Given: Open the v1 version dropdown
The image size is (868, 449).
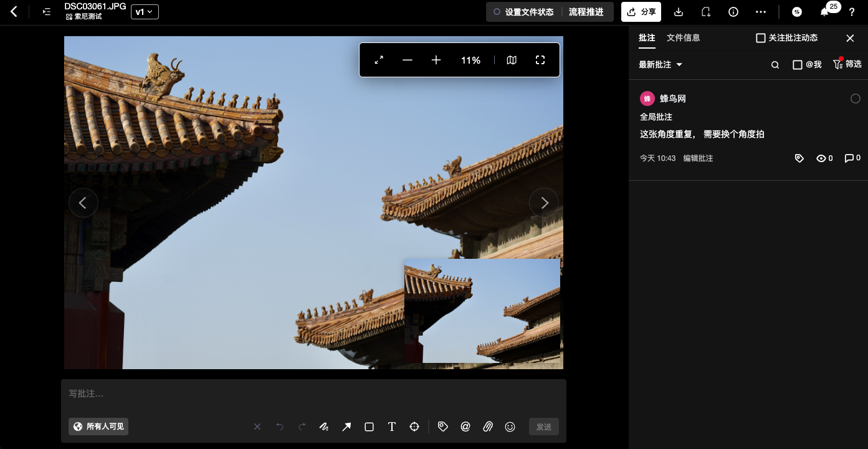Looking at the screenshot, I should 145,12.
